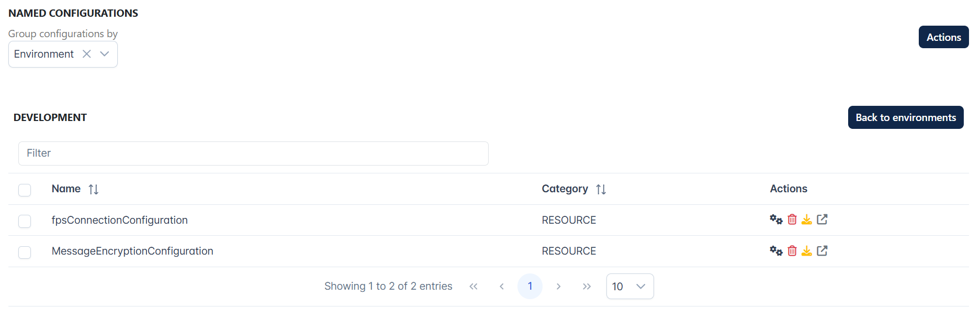Delete fpsConnectionConfiguration with red trash icon
This screenshot has height=318, width=980.
coord(792,220)
